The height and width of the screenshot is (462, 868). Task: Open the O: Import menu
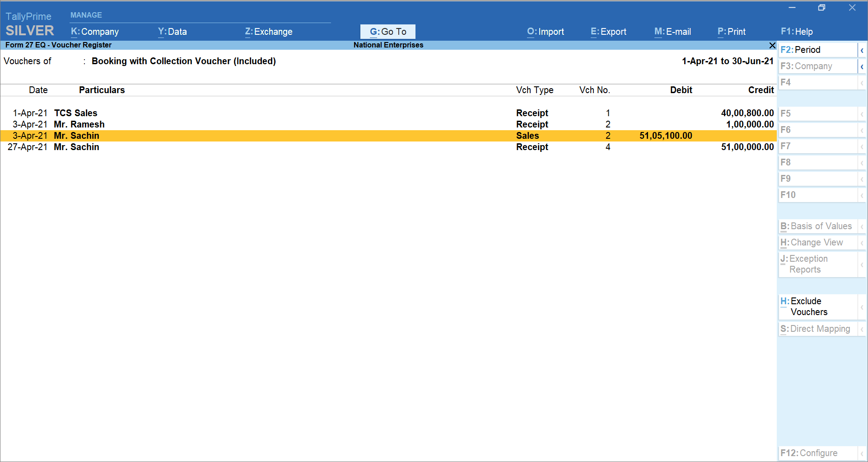pyautogui.click(x=546, y=32)
